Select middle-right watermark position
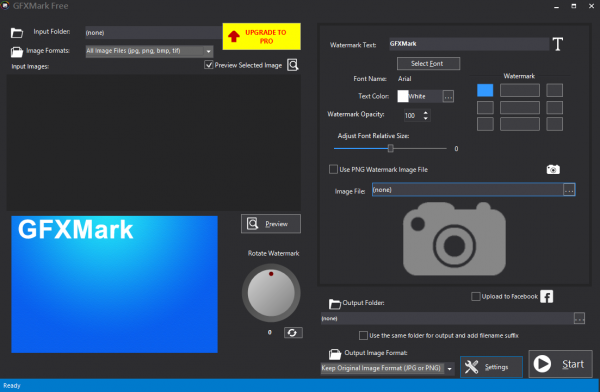 click(x=554, y=108)
